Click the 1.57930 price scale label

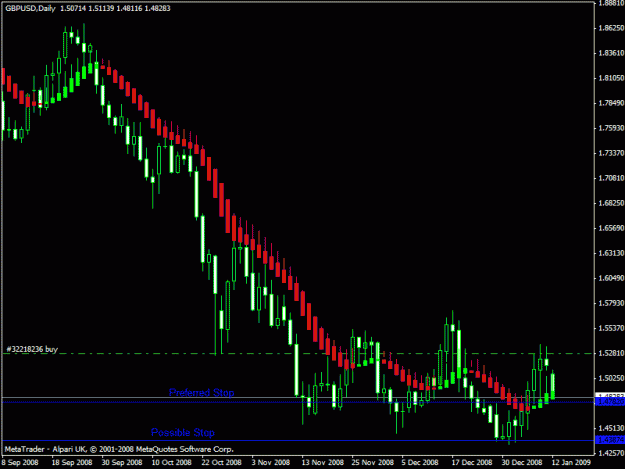click(x=611, y=303)
